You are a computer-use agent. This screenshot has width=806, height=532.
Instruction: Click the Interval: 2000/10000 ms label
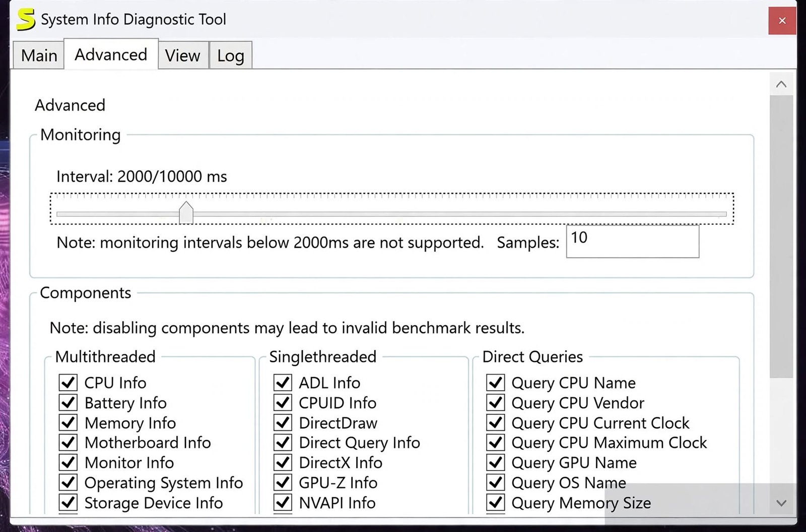pos(142,177)
